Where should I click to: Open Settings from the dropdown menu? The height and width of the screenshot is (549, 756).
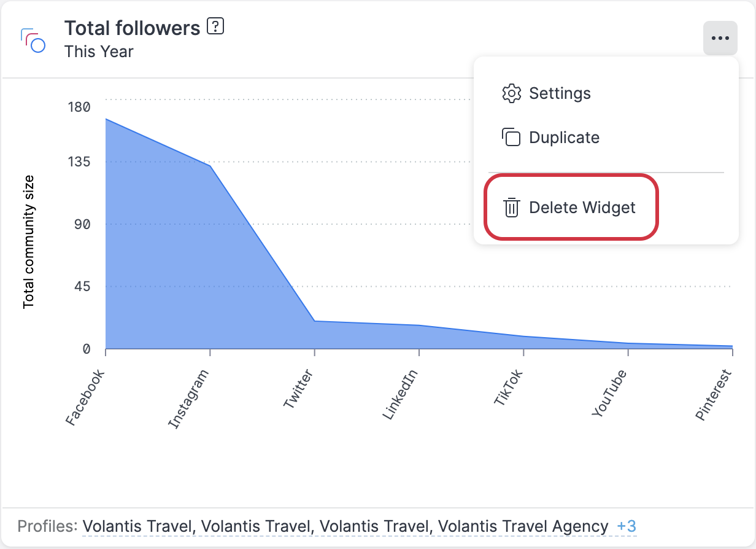tap(560, 93)
